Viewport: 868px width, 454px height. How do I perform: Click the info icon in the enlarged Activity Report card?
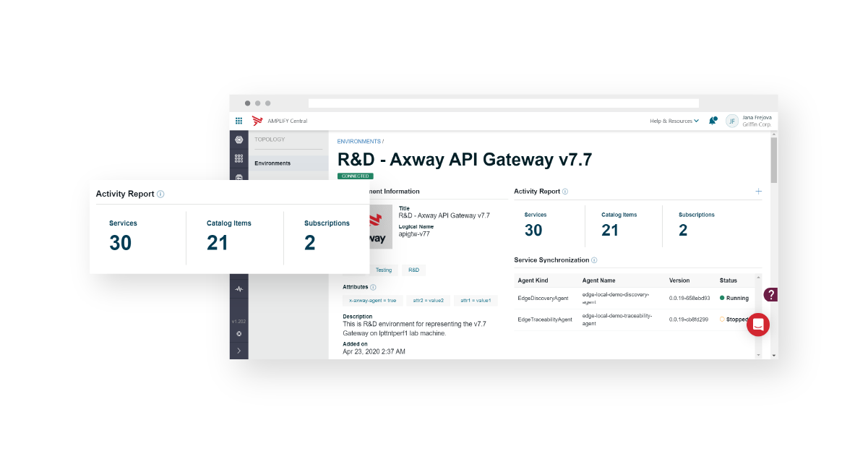pos(160,194)
